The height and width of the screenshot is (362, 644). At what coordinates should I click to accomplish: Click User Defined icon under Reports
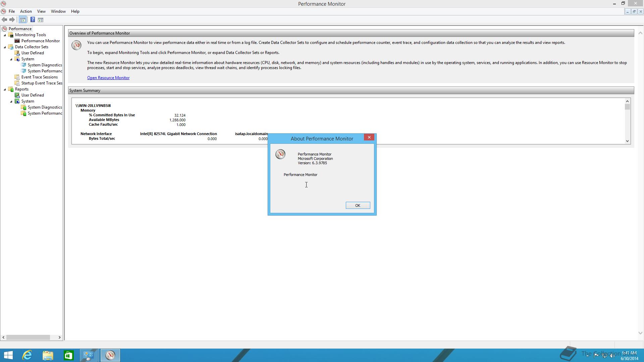click(x=17, y=95)
